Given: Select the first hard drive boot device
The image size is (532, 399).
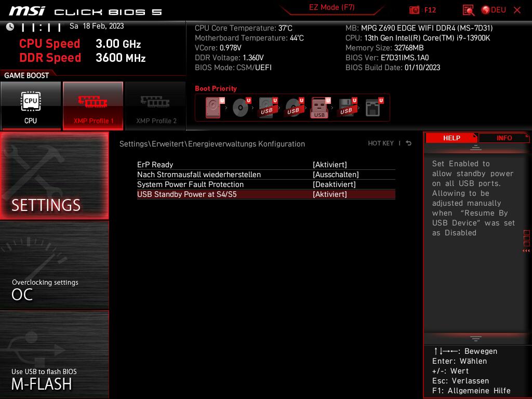Looking at the screenshot, I should pos(212,107).
